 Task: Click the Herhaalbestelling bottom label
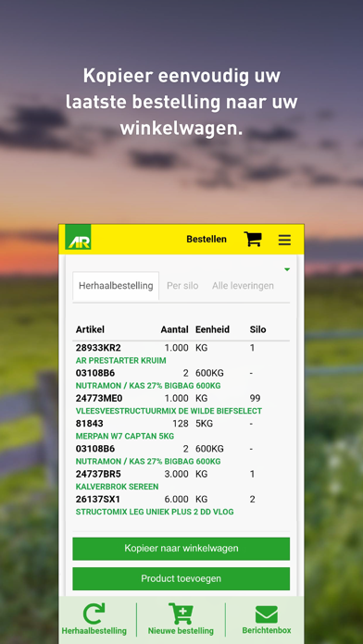(94, 631)
